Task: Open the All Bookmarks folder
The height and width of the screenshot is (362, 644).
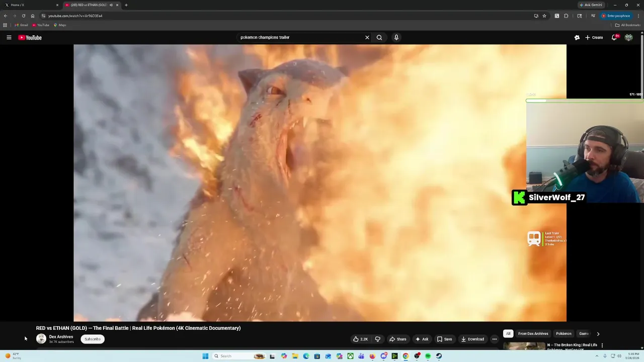Action: [x=627, y=25]
